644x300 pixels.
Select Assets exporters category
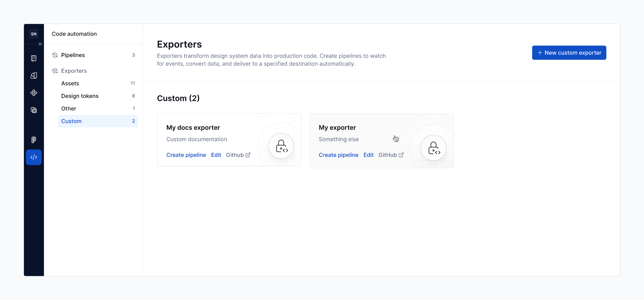(70, 83)
